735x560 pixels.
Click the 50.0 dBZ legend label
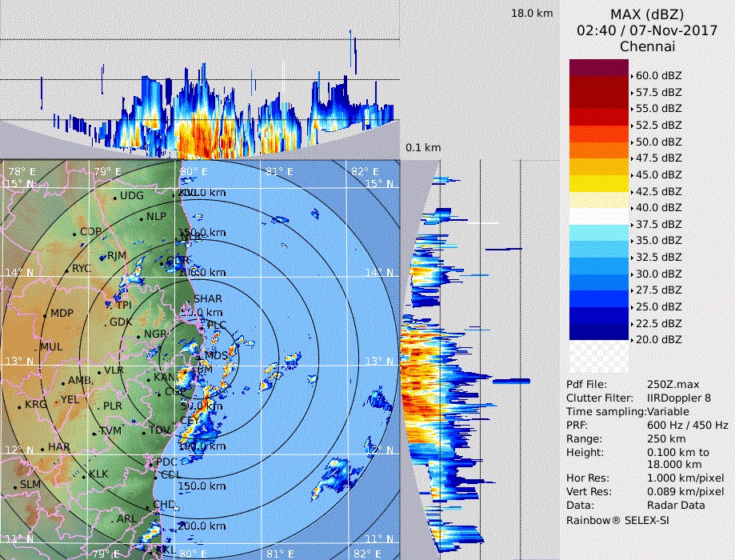(658, 142)
